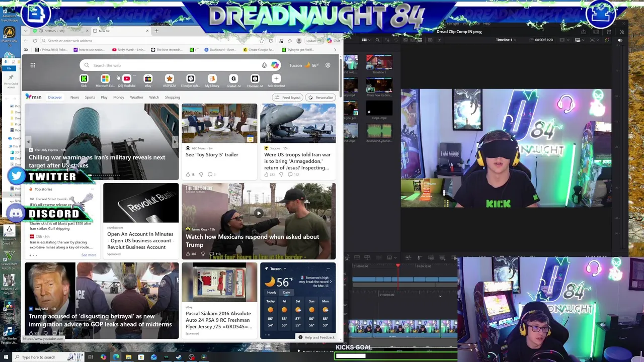Open See more in Top stories

pos(89,255)
